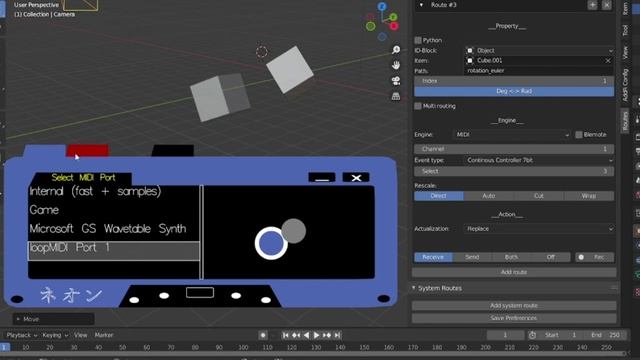
Task: Click blue circle in cassette display
Action: coord(271,243)
